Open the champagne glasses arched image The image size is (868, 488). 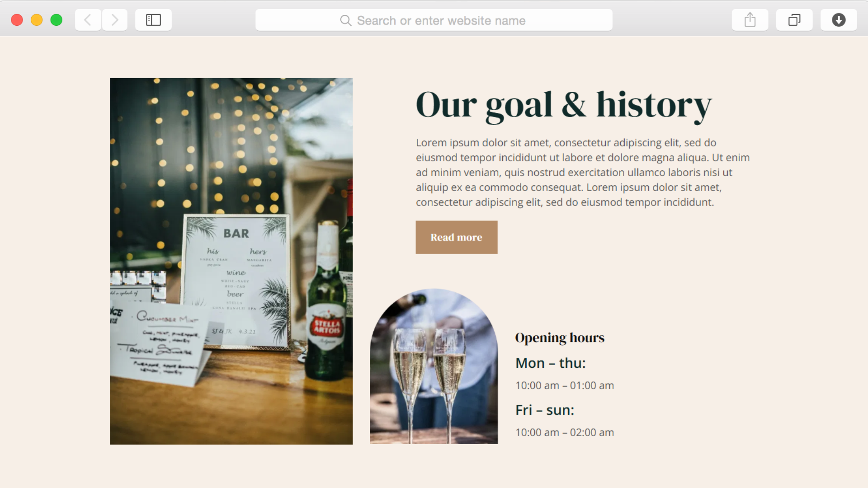(434, 366)
